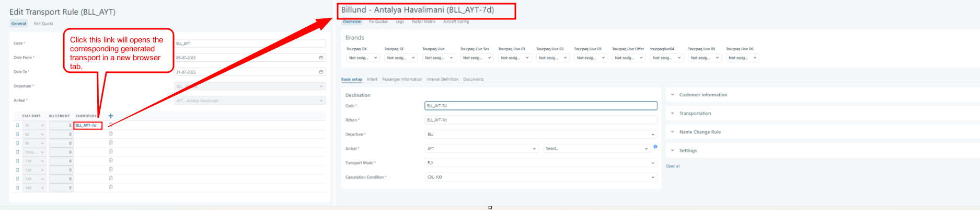Click the trash icon for 14d row

pyautogui.click(x=111, y=187)
